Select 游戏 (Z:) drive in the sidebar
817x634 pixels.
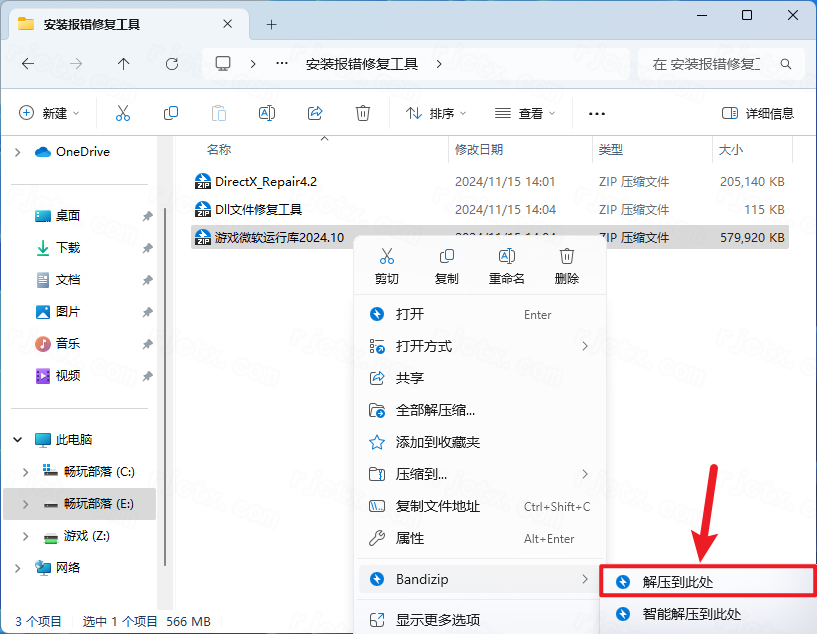click(86, 536)
